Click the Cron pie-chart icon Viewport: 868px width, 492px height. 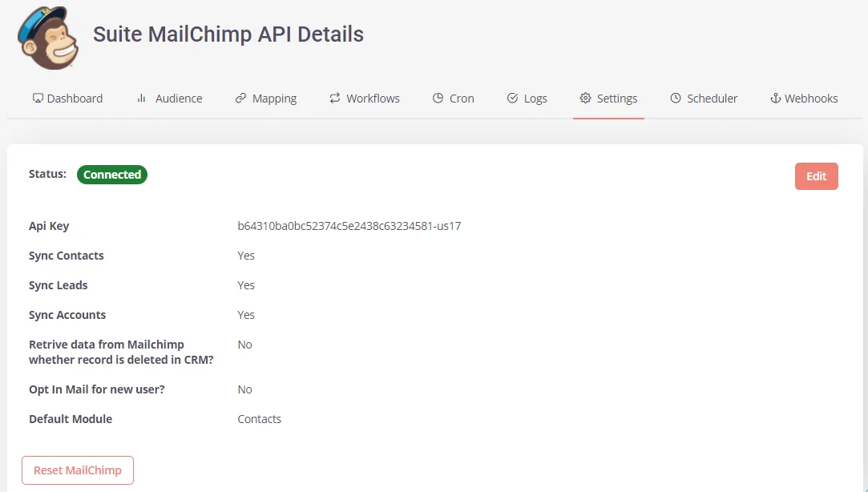[x=438, y=99]
